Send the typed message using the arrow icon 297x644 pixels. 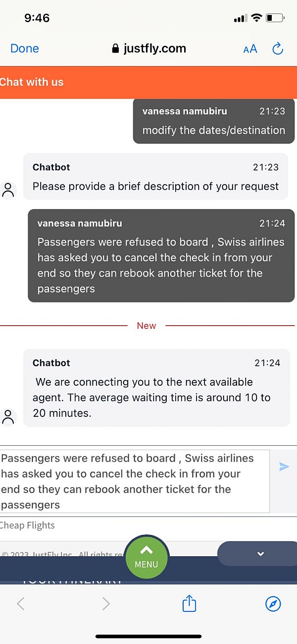point(284,467)
